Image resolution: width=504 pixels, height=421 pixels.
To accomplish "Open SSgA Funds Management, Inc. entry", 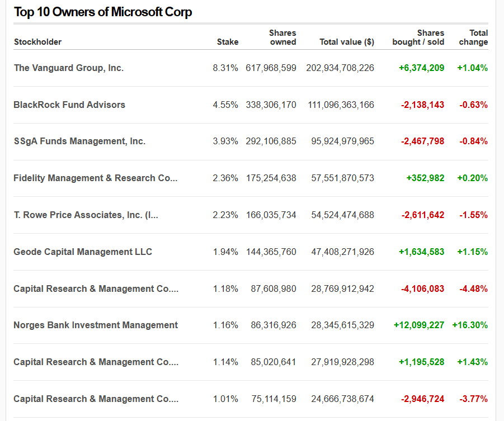I will [80, 141].
